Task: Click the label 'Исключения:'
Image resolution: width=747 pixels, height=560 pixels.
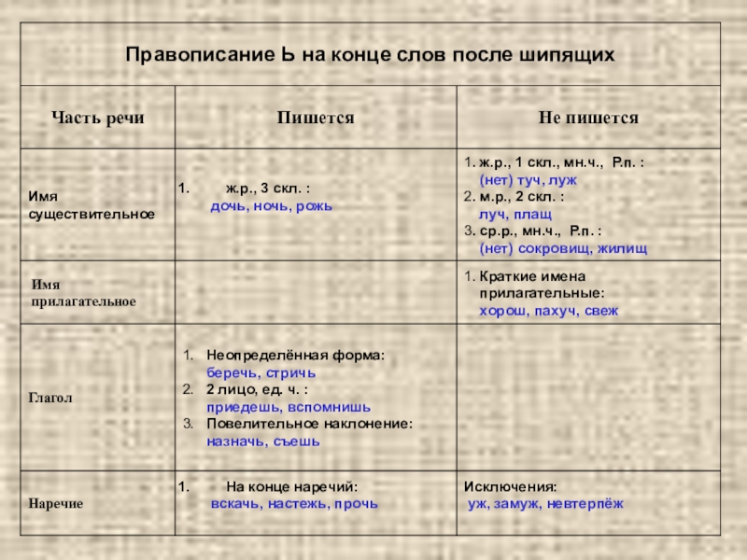Action: [510, 486]
